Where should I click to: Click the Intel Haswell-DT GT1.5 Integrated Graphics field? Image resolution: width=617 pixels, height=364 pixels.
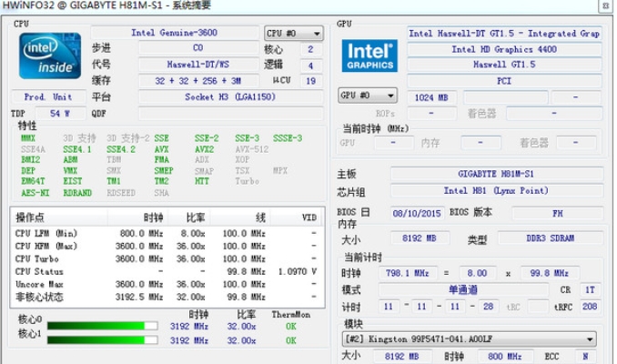click(x=504, y=34)
